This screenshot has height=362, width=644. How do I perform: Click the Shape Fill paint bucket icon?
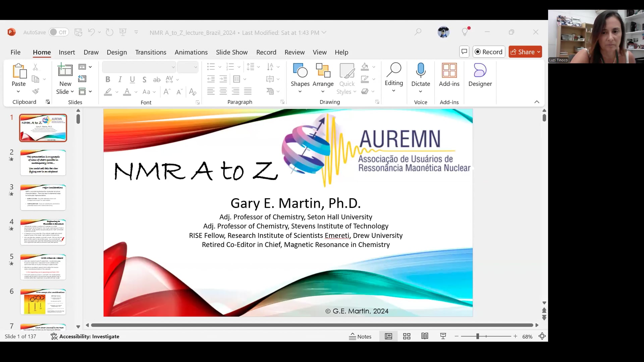click(365, 67)
